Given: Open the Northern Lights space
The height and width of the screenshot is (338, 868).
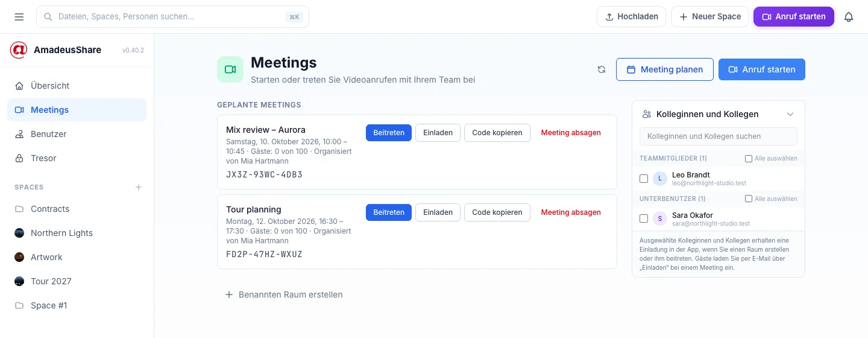Looking at the screenshot, I should pos(77,233).
